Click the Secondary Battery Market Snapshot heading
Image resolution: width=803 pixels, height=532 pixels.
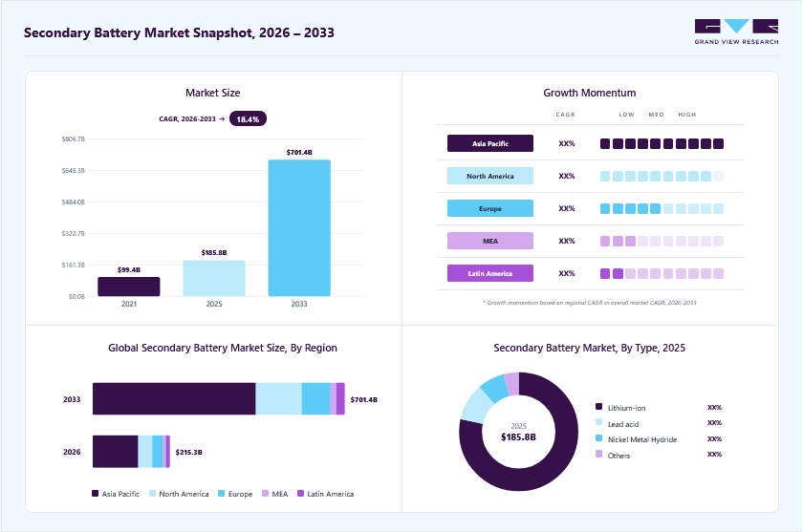179,32
